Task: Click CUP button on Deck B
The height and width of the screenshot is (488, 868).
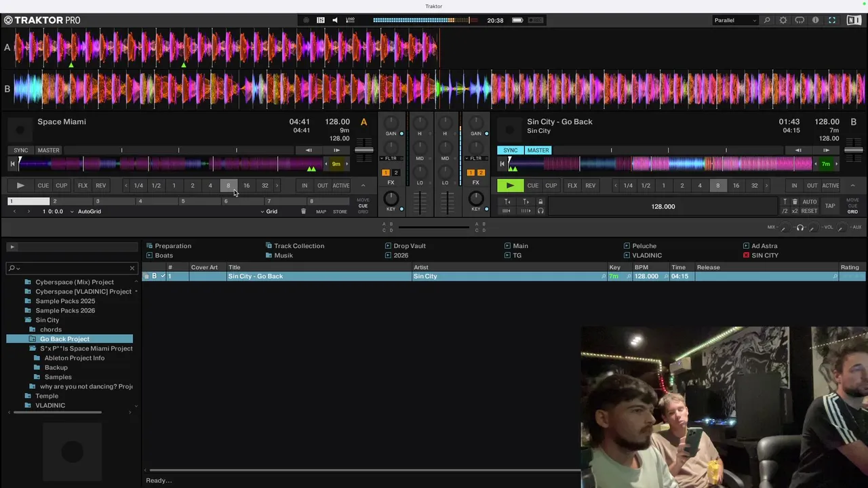Action: [x=551, y=186]
